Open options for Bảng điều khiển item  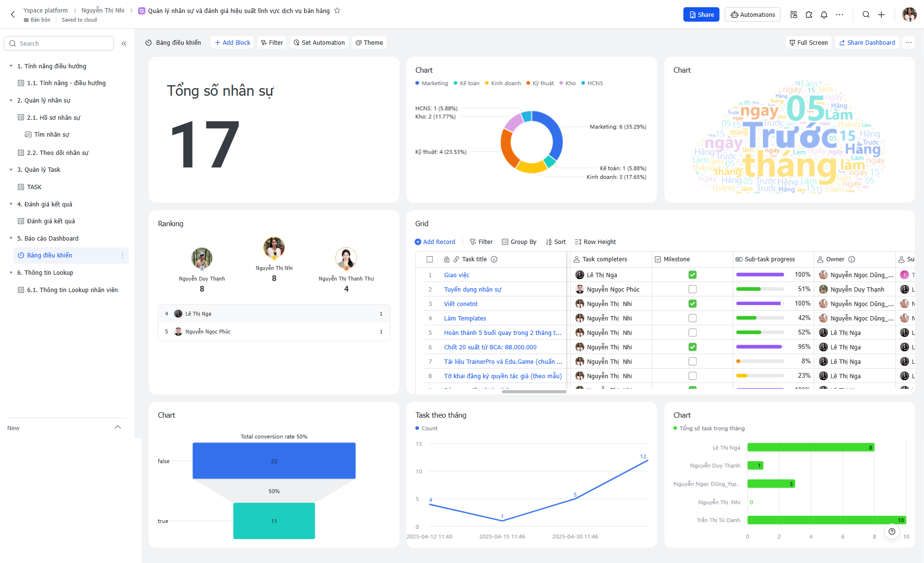click(x=122, y=255)
